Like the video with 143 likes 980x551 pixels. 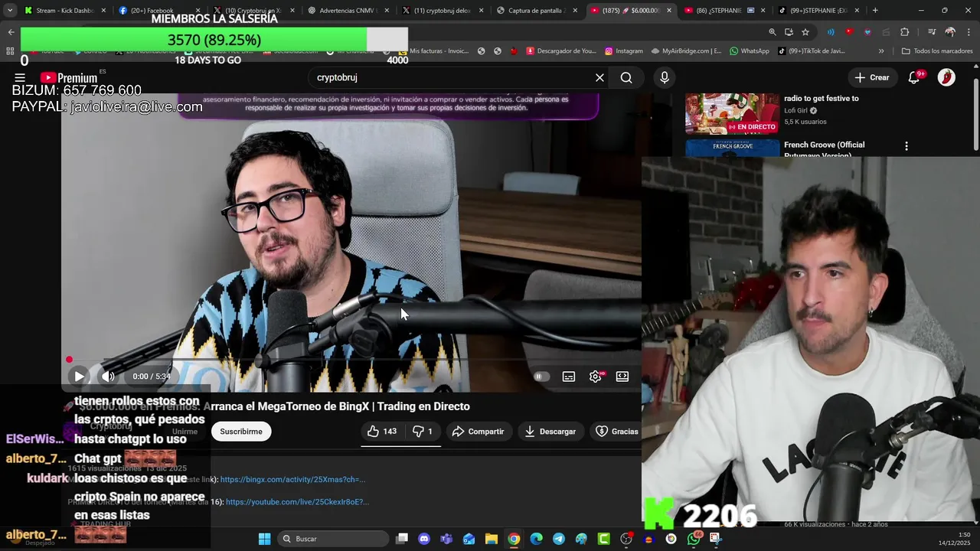coord(381,432)
